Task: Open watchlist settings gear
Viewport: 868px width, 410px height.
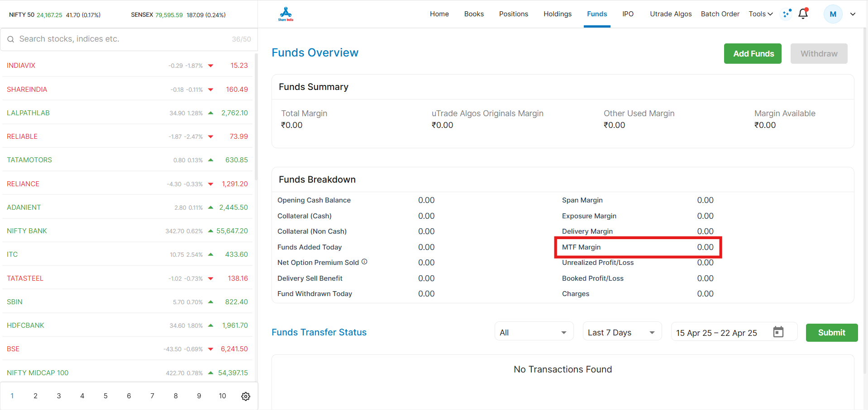Action: coord(246,396)
